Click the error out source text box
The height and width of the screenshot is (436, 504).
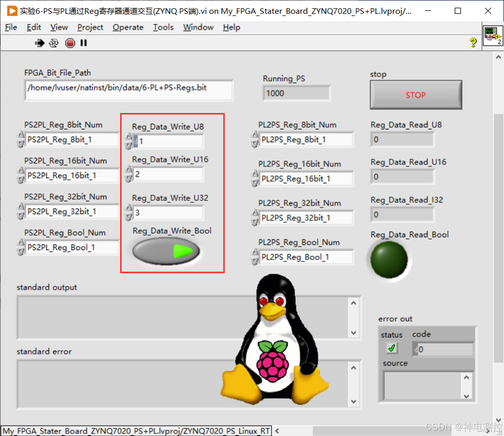click(x=423, y=386)
